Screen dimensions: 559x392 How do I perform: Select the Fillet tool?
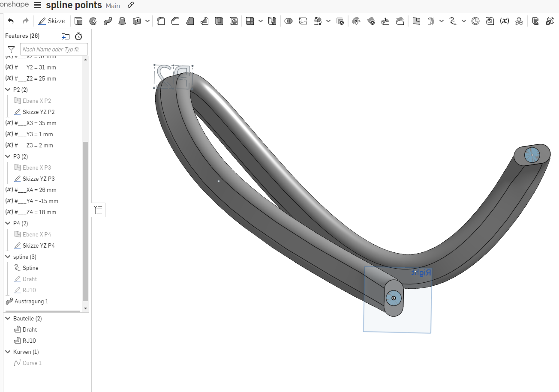[x=161, y=21]
